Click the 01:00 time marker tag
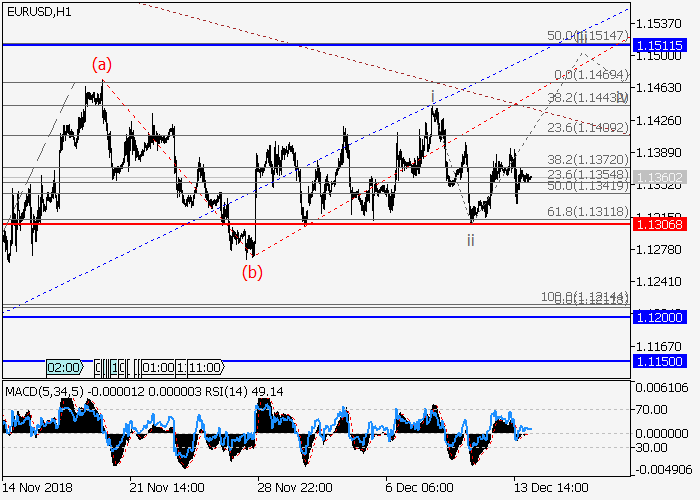The image size is (700, 500). pyautogui.click(x=160, y=367)
